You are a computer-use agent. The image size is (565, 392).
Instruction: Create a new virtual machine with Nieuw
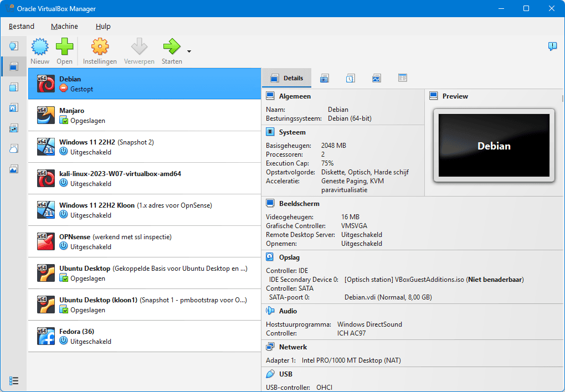click(39, 50)
